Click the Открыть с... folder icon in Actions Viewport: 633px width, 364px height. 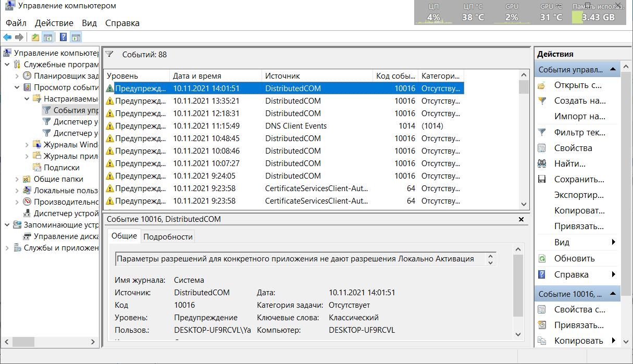coord(542,85)
